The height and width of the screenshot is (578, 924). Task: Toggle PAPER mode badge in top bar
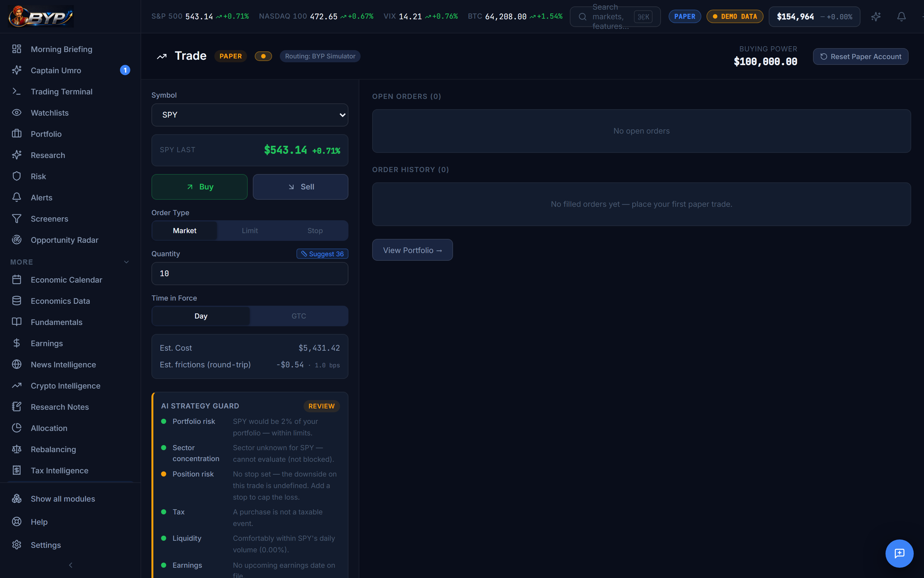[685, 16]
